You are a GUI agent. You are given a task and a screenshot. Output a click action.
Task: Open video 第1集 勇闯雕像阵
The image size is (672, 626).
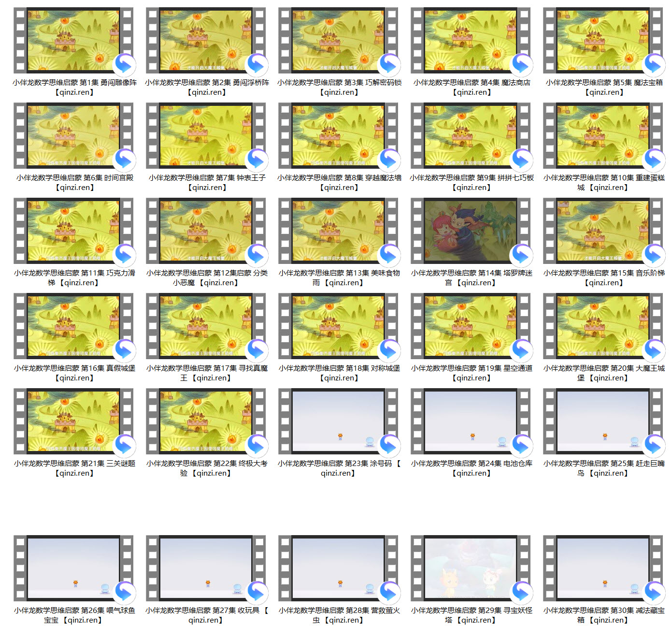pos(73,41)
